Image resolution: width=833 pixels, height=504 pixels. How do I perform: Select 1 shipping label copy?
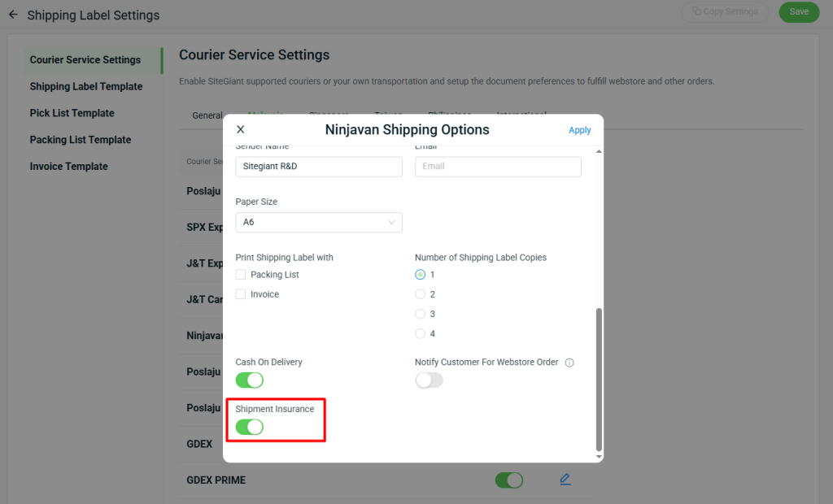pyautogui.click(x=421, y=275)
